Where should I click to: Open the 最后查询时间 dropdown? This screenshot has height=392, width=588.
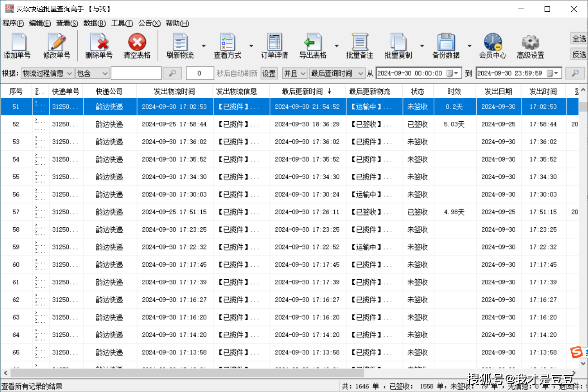pos(337,73)
